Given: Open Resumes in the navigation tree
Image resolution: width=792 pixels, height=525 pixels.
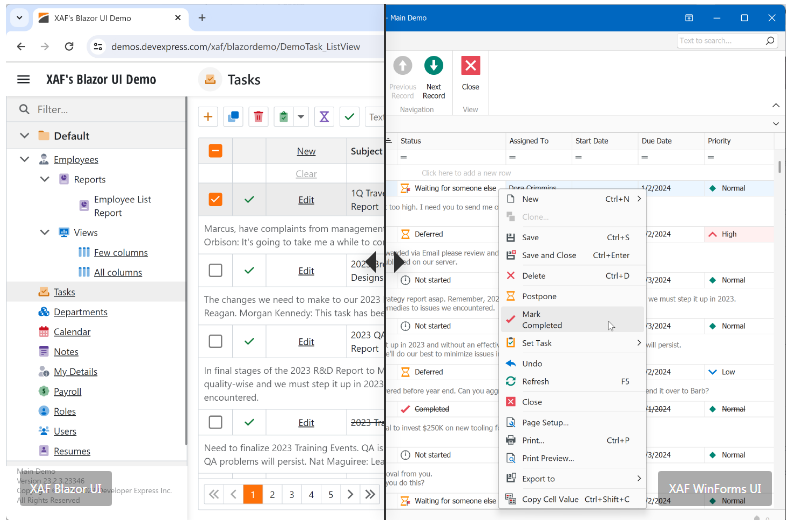Looking at the screenshot, I should click(x=72, y=451).
